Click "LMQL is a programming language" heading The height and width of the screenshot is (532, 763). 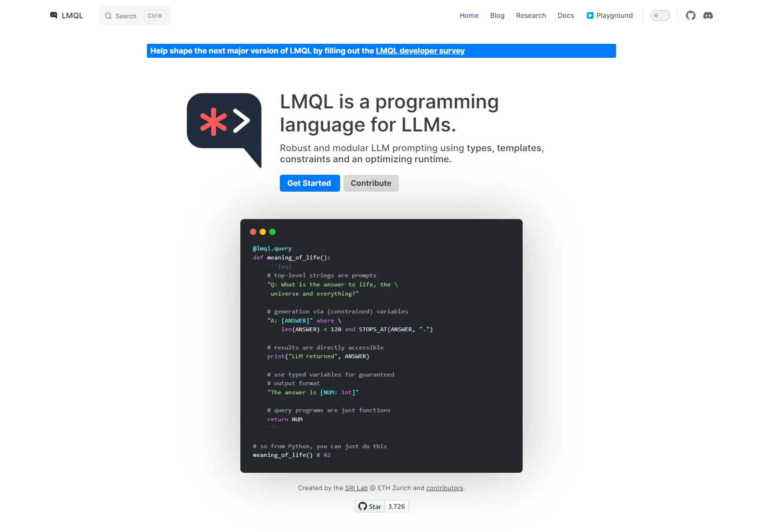click(389, 113)
